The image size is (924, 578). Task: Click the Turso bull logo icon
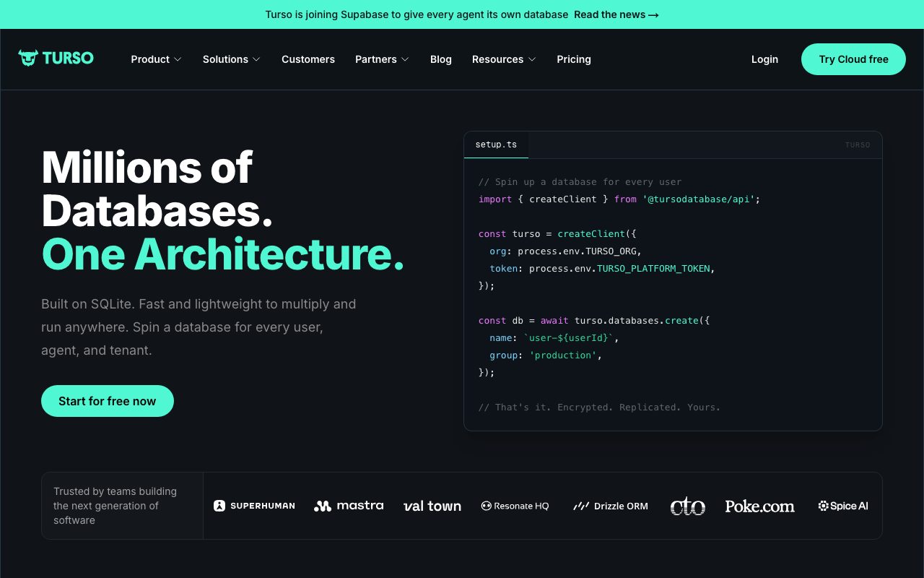pyautogui.click(x=28, y=58)
